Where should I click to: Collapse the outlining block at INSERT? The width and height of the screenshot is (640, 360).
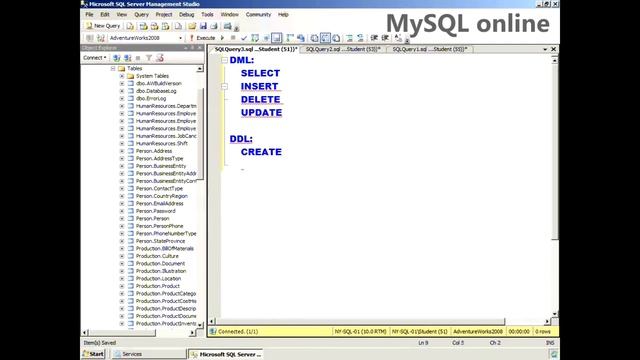pos(224,87)
